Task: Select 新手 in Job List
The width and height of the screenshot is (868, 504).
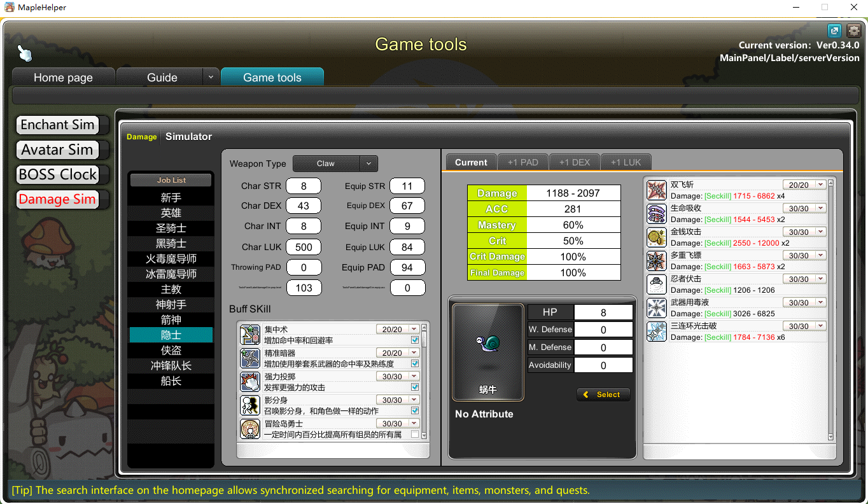Action: 171,198
